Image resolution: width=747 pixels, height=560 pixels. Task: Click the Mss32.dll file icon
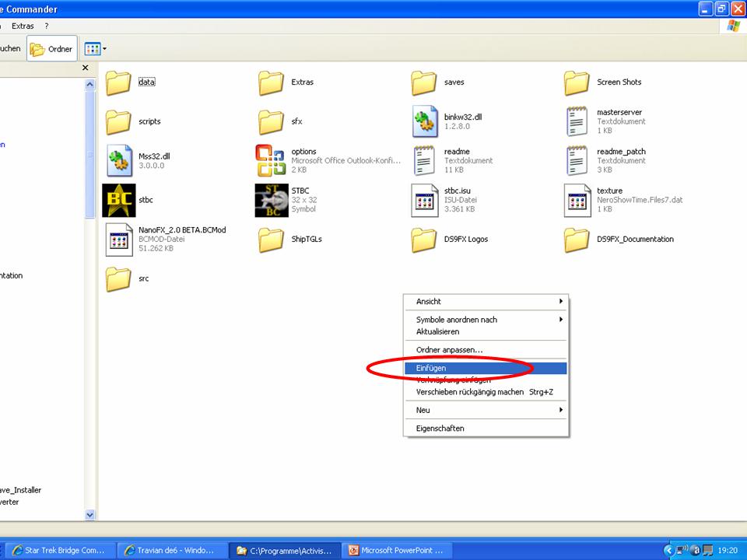[x=118, y=160]
